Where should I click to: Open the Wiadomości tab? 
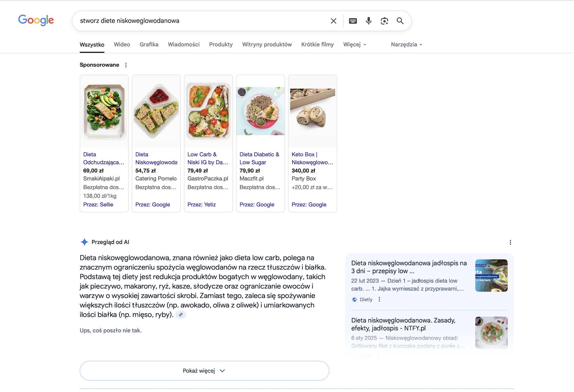point(184,44)
